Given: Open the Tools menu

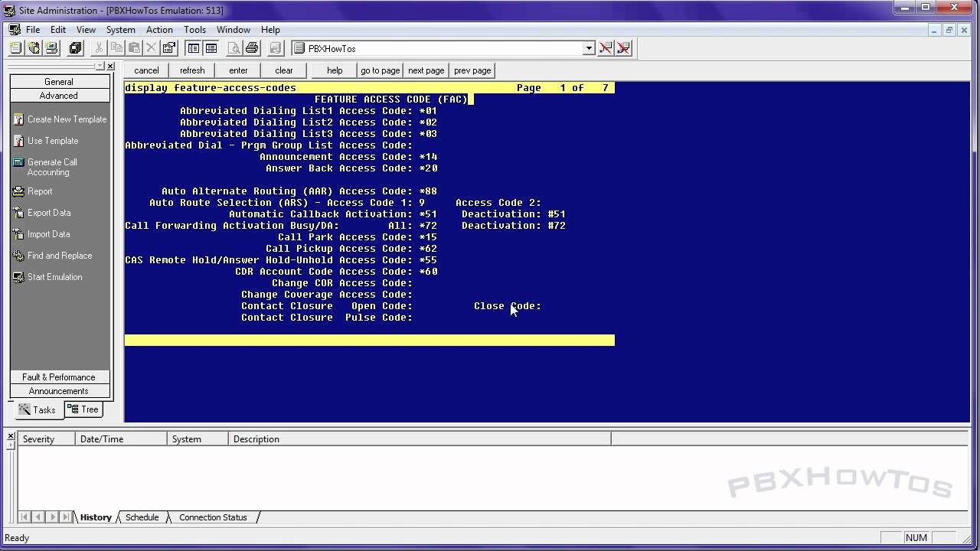Looking at the screenshot, I should 194,30.
